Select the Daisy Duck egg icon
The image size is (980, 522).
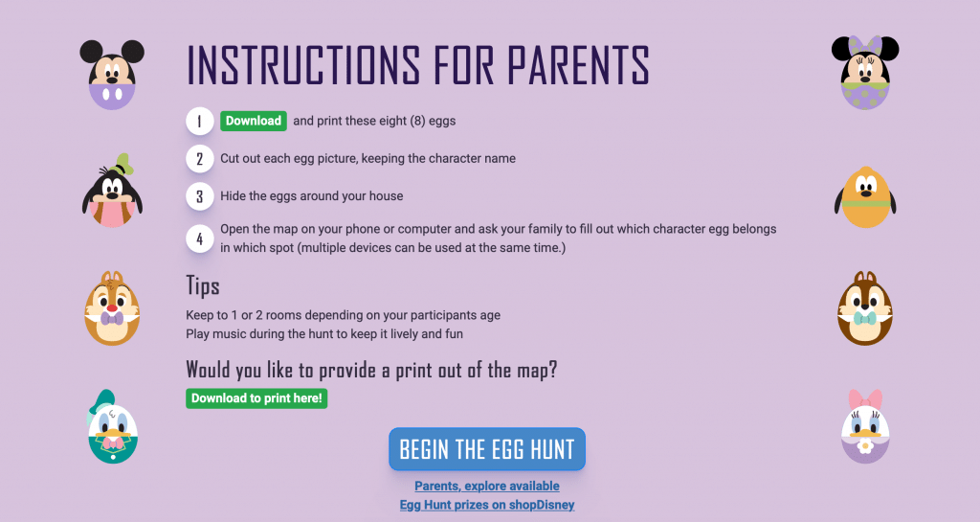[865, 426]
